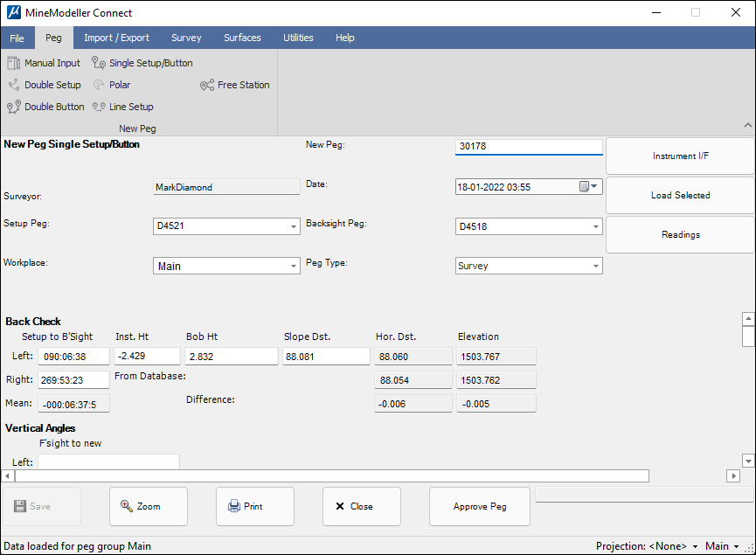The image size is (756, 555).
Task: Open the Backsight Peg dropdown
Action: click(596, 227)
